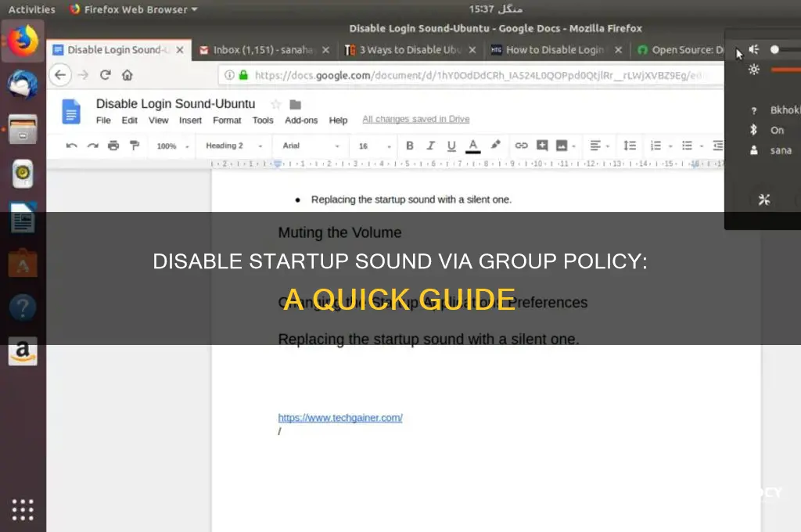Viewport: 801px width, 532px height.
Task: Click the Document title Disable Login Sound-Ubuntu
Action: (x=175, y=104)
